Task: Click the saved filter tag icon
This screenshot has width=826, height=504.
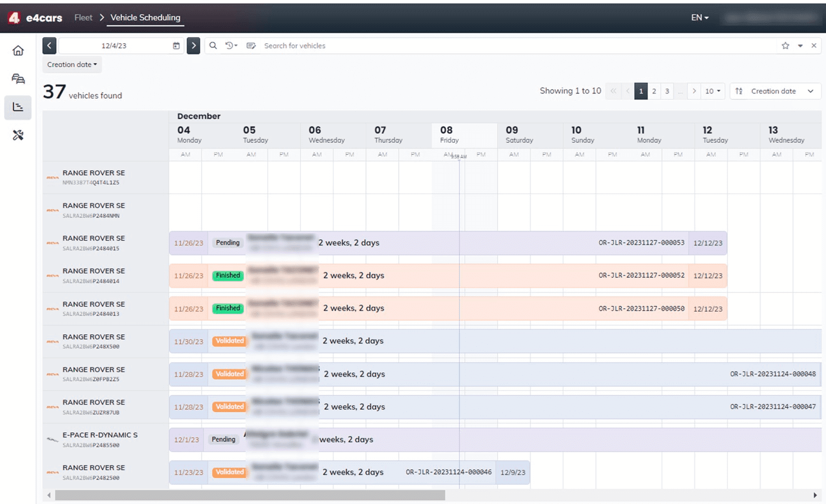Action: [x=251, y=46]
